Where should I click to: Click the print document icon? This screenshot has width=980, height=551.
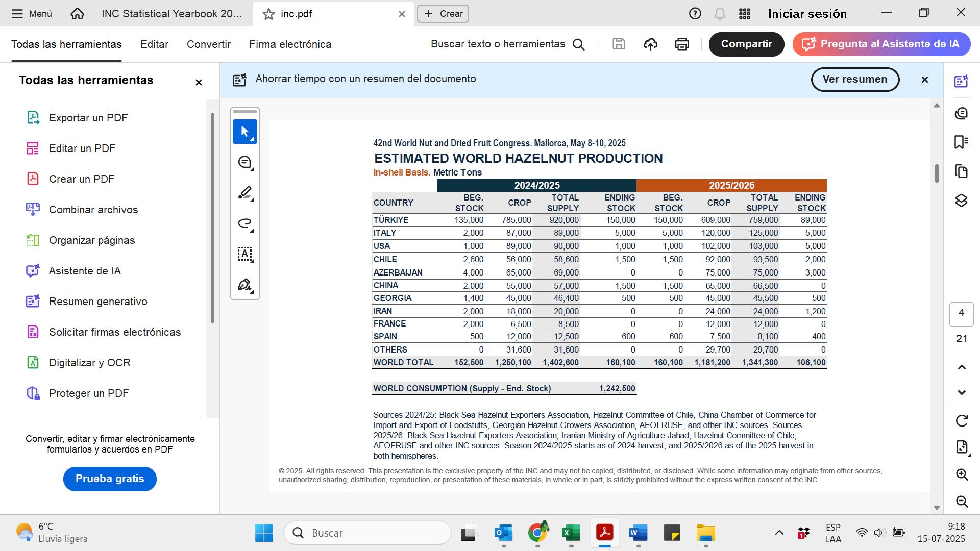coord(682,44)
